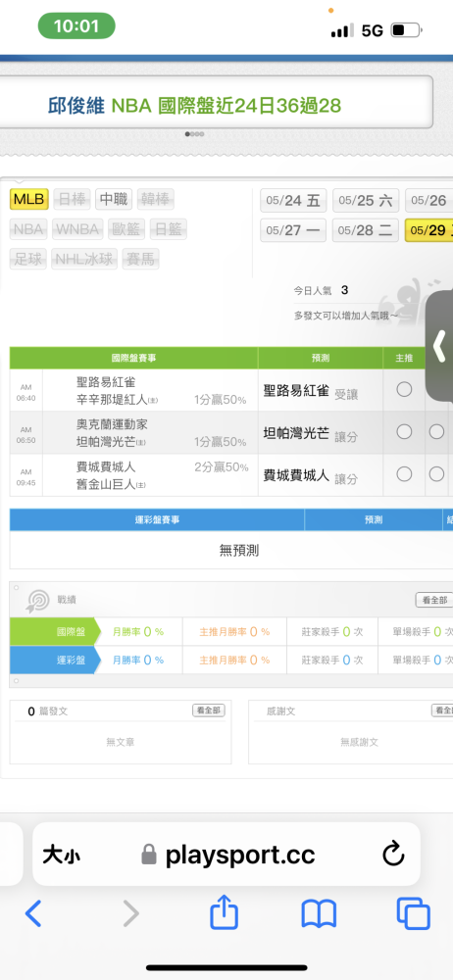The height and width of the screenshot is (980, 453).
Task: Tap the green 10:01 time pill
Action: point(76,26)
